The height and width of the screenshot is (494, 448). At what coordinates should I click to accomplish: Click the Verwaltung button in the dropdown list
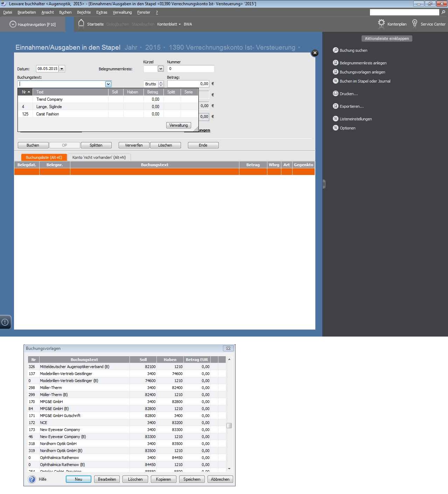point(178,125)
